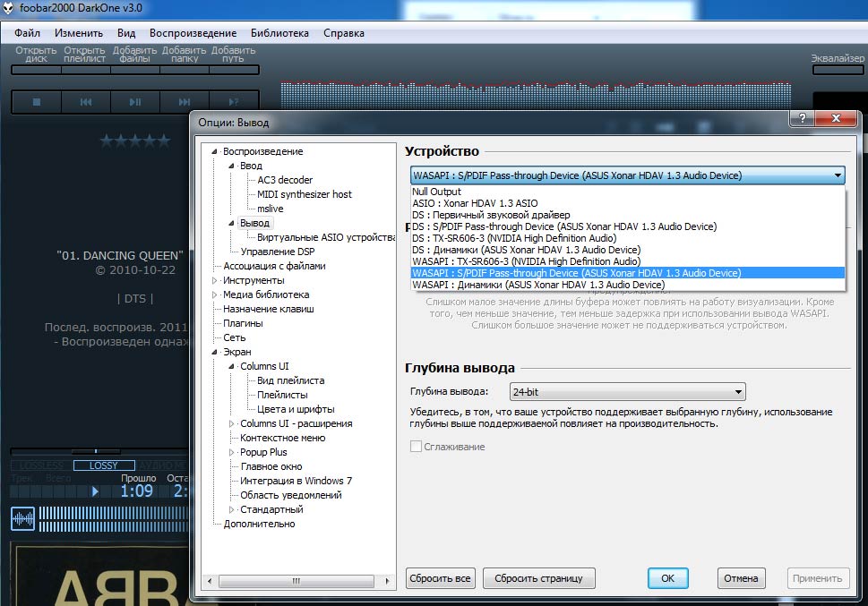Select DS : Первичный звуковой драйвер
Image resolution: width=868 pixels, height=606 pixels.
point(628,215)
